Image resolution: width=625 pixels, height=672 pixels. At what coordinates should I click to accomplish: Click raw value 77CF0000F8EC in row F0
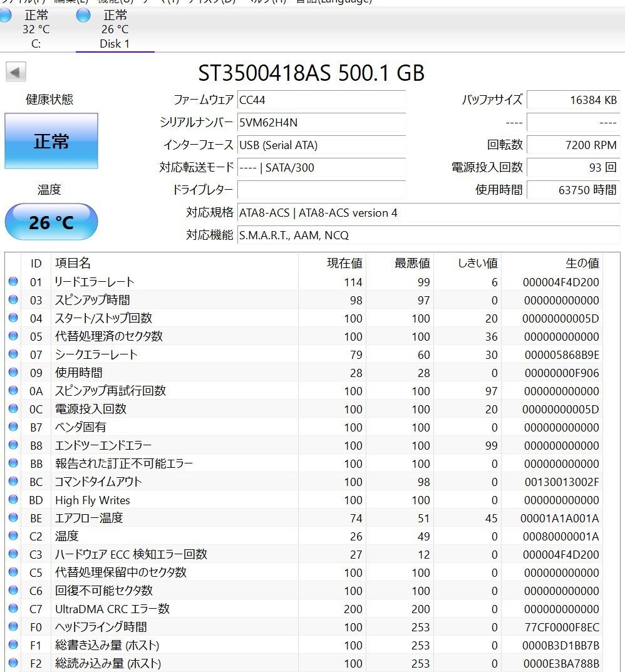[562, 628]
